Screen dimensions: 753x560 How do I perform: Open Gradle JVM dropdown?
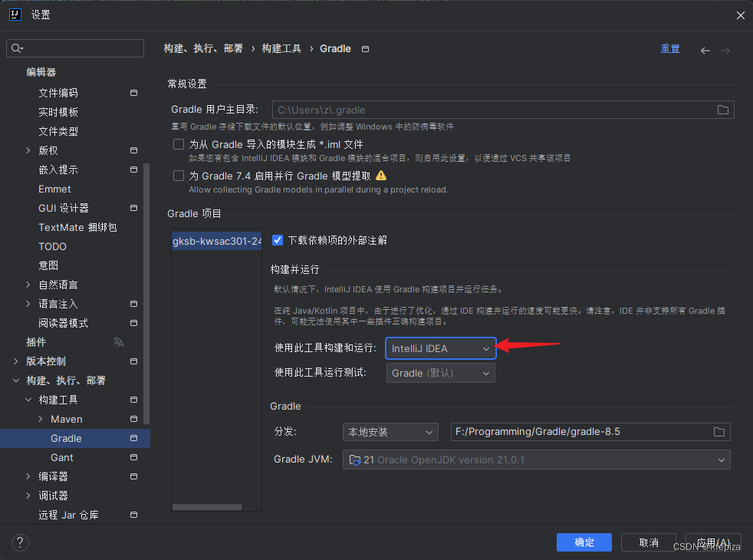(537, 460)
